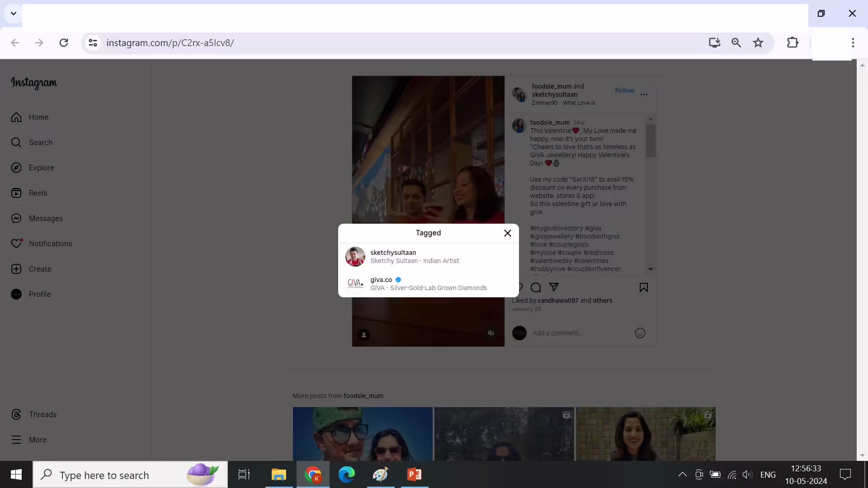Follow foodsie_mum account
This screenshot has height=488, width=868.
click(624, 90)
